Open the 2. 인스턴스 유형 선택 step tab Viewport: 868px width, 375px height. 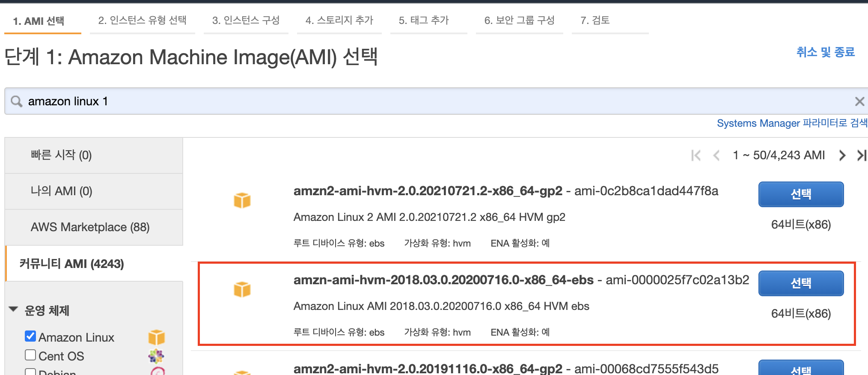pyautogui.click(x=143, y=20)
